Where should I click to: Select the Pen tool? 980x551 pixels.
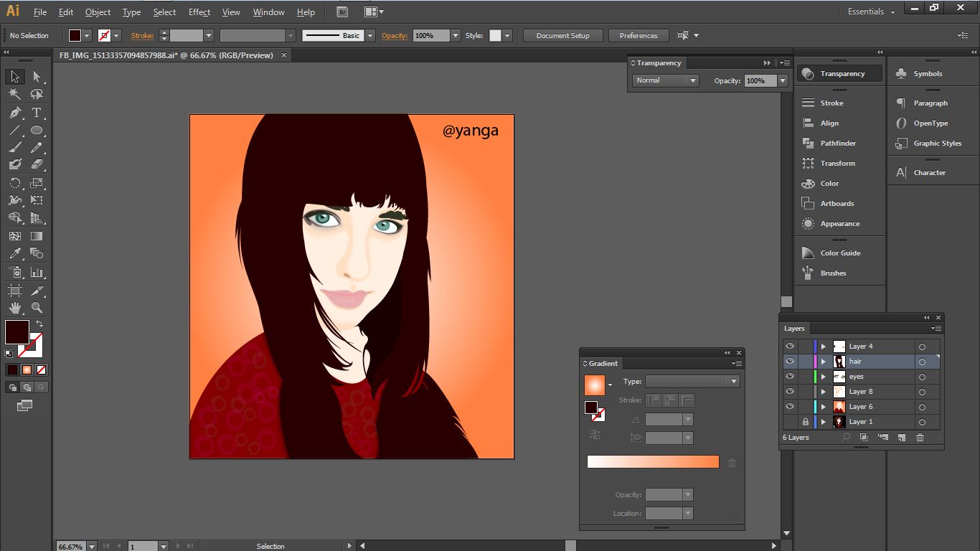(15, 113)
